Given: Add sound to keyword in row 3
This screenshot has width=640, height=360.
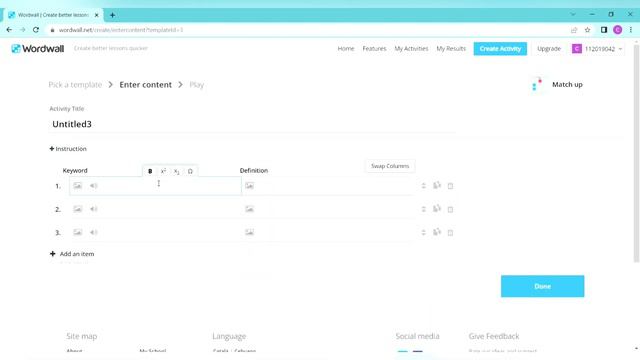Looking at the screenshot, I should [94, 232].
